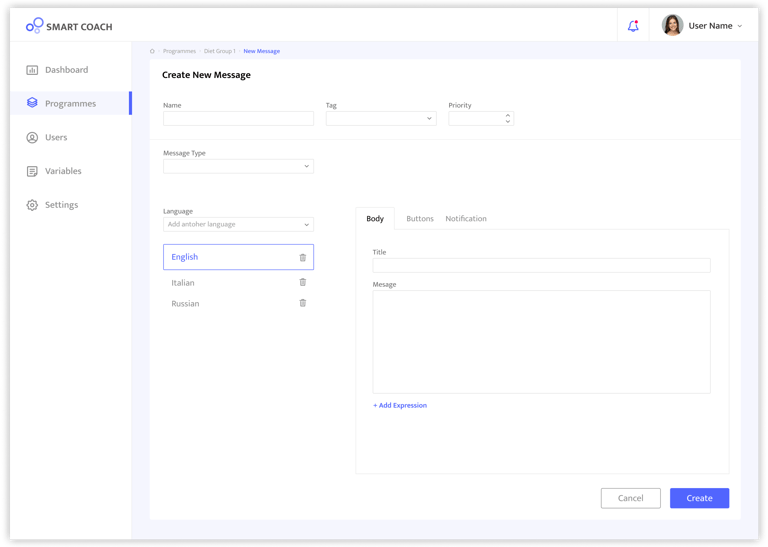Delete the Russian language entry
The image size is (768, 547).
pos(303,303)
